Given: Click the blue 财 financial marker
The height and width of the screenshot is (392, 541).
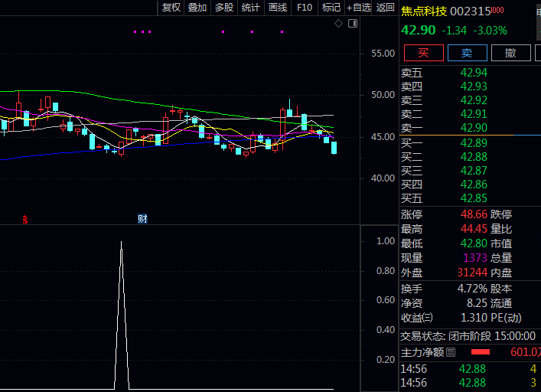Looking at the screenshot, I should pyautogui.click(x=142, y=219).
